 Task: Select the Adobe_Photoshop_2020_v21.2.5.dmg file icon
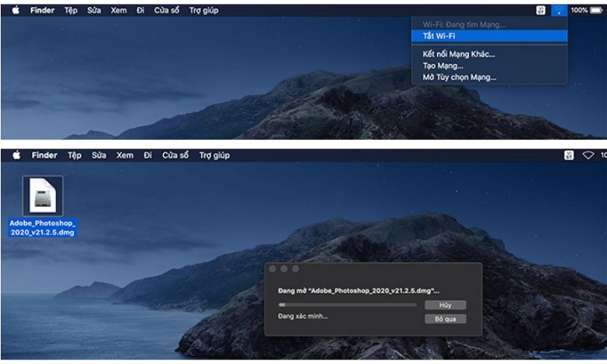pos(42,196)
